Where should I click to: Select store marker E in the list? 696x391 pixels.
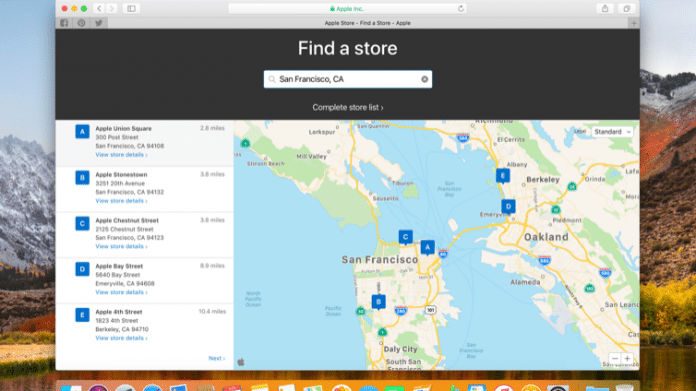[82, 315]
